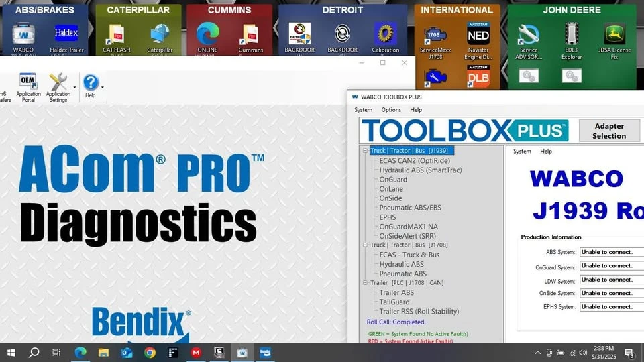644x362 pixels.
Task: Open System menu in the J1939 panel
Action: pos(522,151)
